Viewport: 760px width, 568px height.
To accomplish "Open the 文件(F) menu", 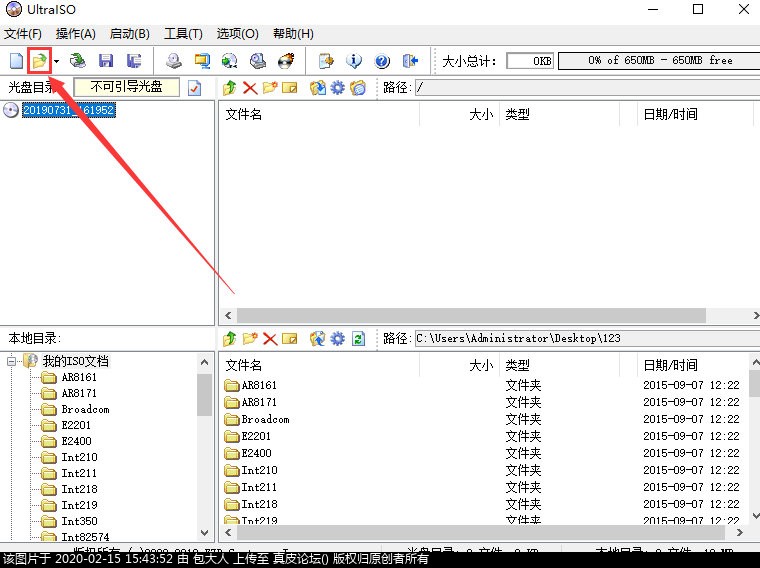I will click(23, 34).
